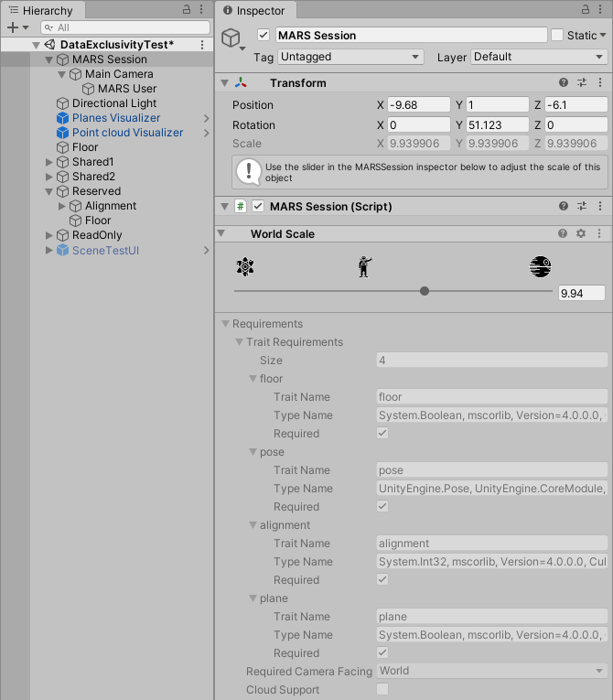The image size is (613, 700).
Task: Select Directional Light in Hierarchy
Action: 113,103
